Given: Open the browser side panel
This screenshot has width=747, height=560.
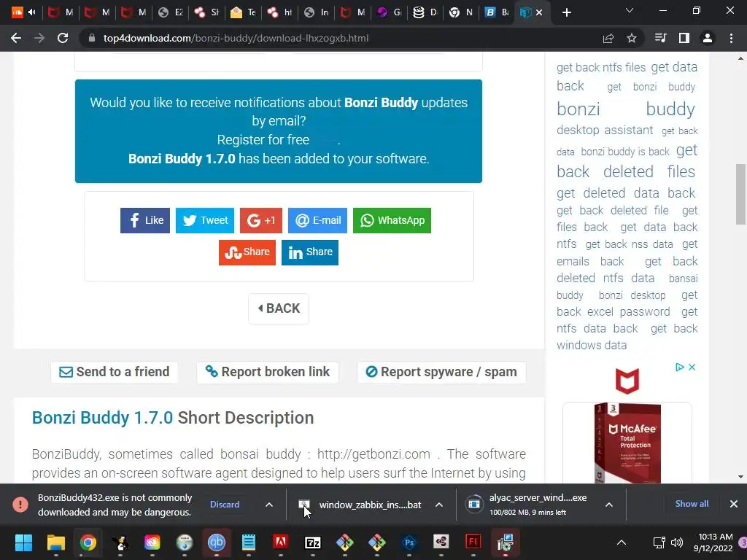Looking at the screenshot, I should (684, 38).
